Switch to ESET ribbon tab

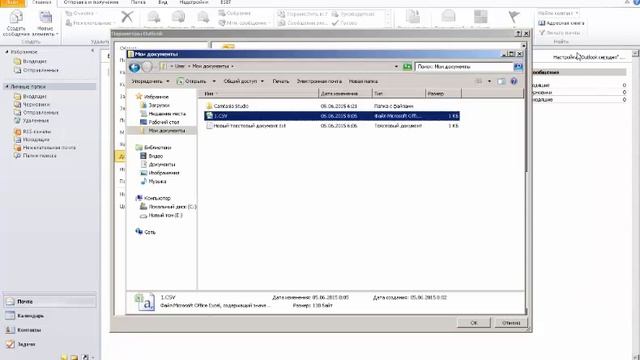(225, 2)
